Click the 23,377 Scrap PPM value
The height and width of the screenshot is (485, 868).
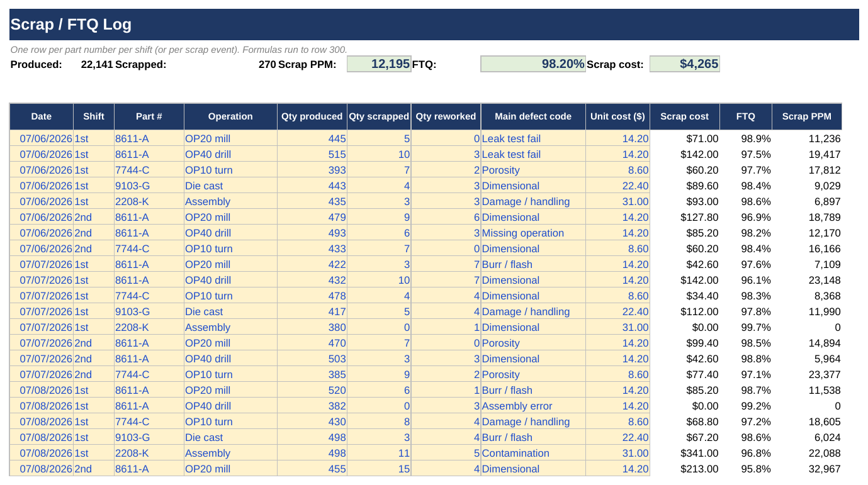pos(807,374)
